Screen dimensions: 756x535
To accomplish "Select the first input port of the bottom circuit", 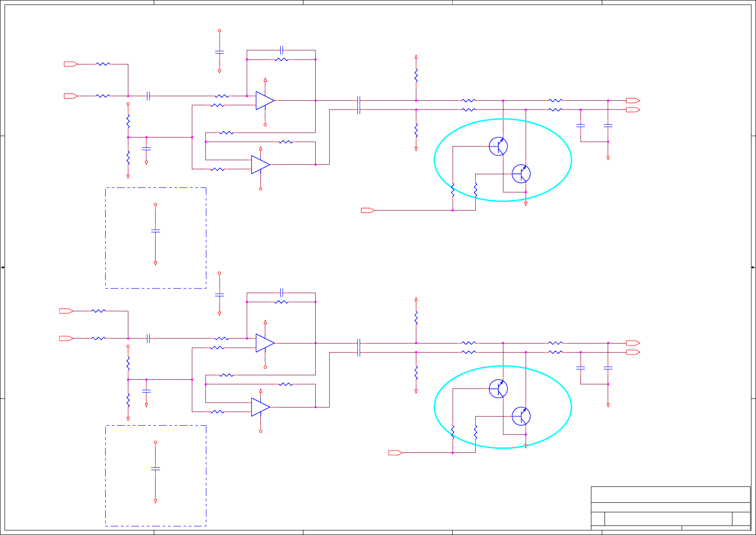I will [x=66, y=311].
